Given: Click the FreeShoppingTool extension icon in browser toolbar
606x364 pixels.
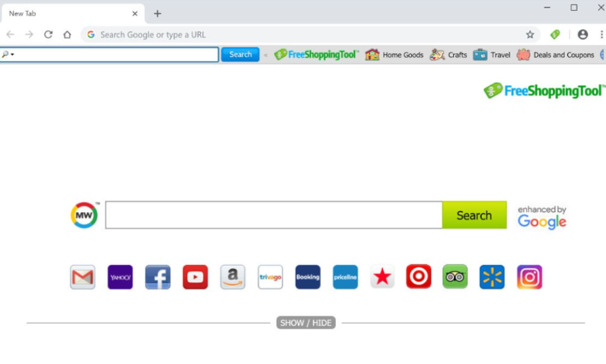Looking at the screenshot, I should 555,35.
